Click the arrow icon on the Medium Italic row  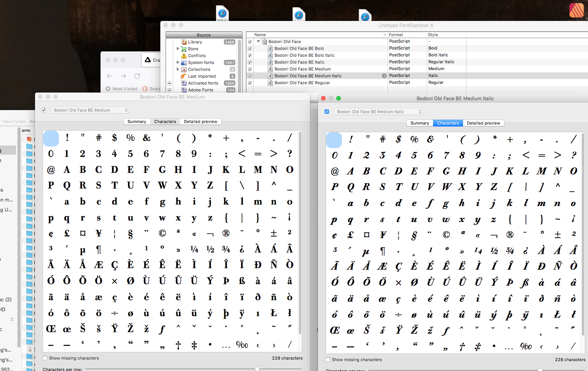(384, 76)
